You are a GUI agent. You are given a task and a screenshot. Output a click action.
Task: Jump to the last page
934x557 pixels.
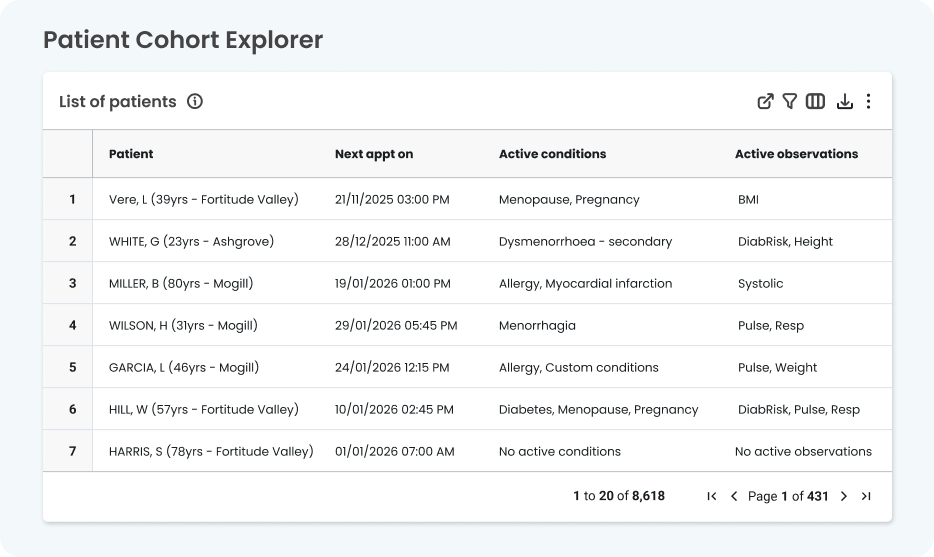coord(866,496)
